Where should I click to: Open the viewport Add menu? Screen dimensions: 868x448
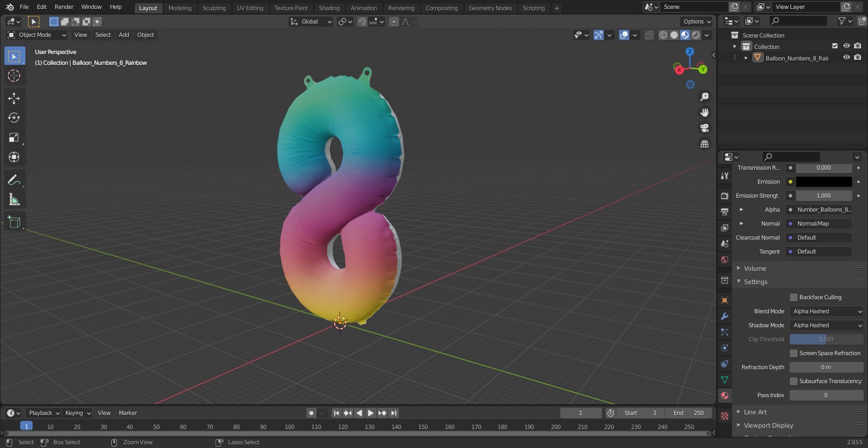coord(124,35)
